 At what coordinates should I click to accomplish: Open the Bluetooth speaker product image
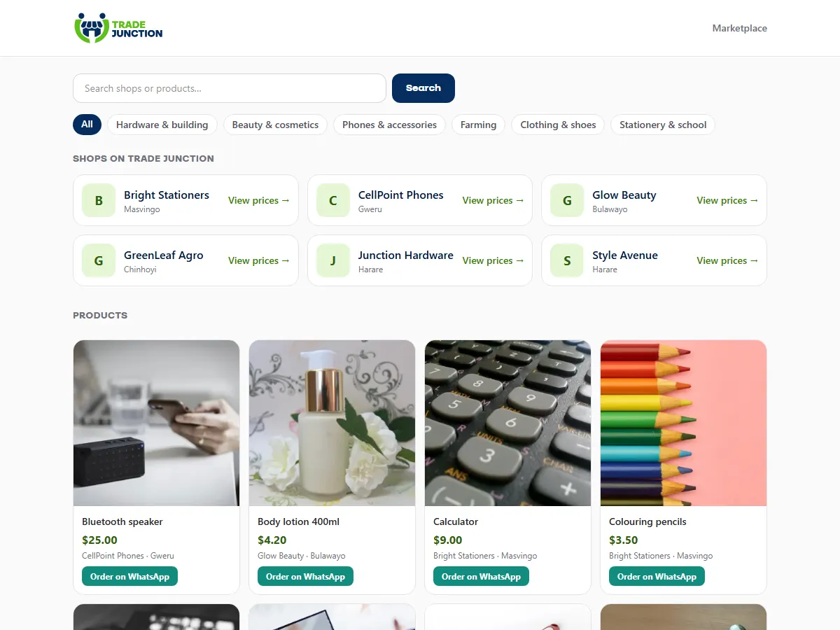[x=157, y=423]
